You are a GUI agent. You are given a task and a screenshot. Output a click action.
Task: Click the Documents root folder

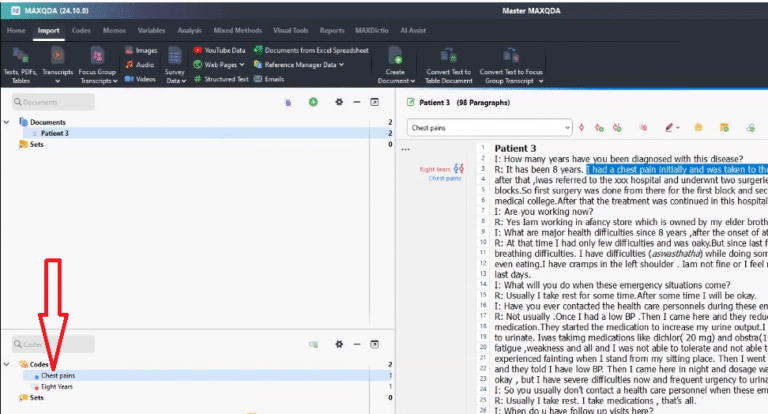point(42,122)
